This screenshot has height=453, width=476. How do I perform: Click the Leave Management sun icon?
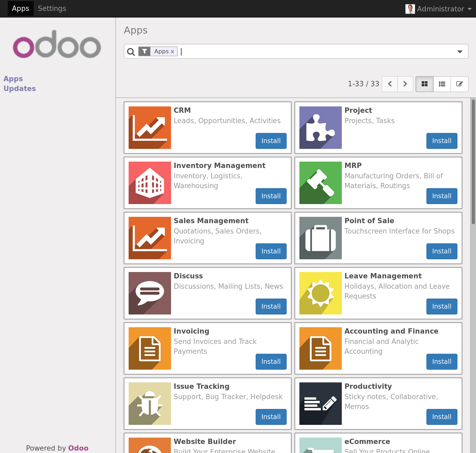click(320, 293)
